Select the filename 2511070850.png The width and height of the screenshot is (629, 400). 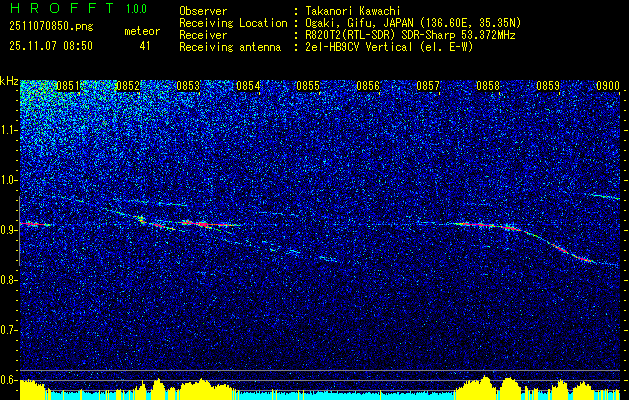51,27
